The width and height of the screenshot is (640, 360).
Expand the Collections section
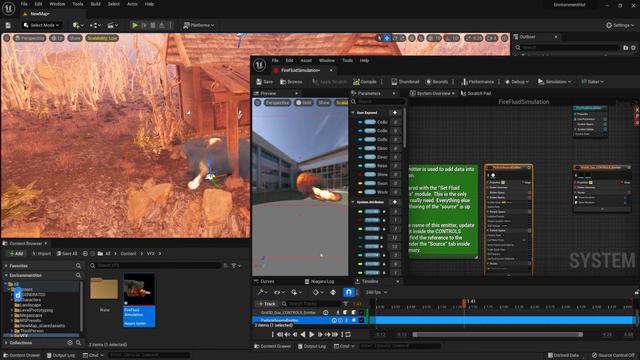click(x=6, y=343)
